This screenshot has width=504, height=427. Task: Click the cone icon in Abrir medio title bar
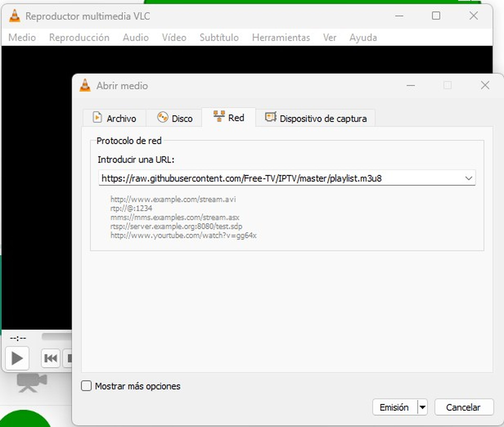(85, 85)
